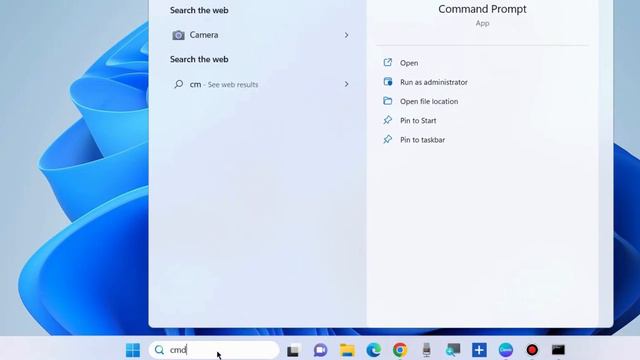Launch Microsoft Edge from the taskbar
The width and height of the screenshot is (640, 360).
point(373,350)
